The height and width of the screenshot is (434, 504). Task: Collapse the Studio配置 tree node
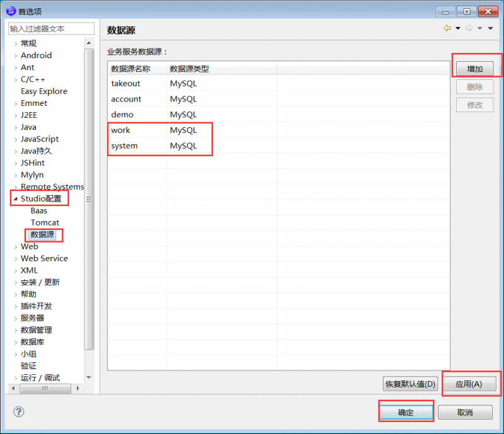[x=15, y=198]
